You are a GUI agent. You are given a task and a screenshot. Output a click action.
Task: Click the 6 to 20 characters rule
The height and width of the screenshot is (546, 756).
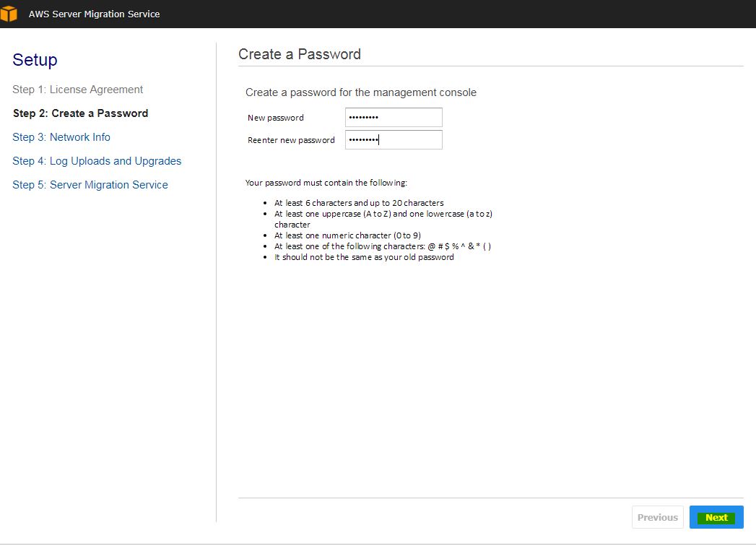[x=359, y=203]
